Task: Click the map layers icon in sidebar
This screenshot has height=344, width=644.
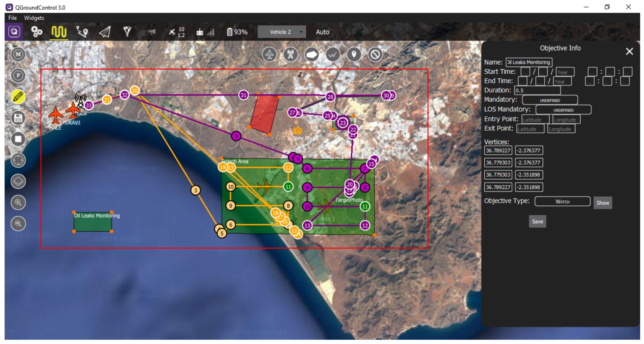Action: [18, 181]
